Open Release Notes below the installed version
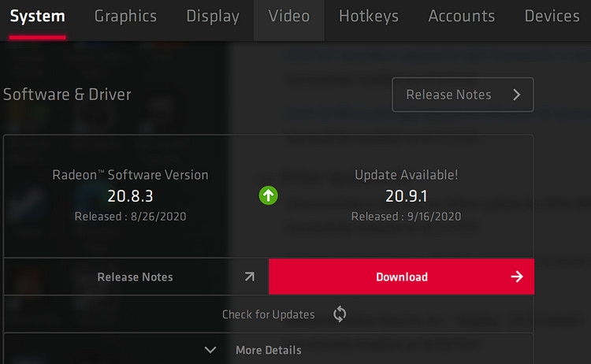Screen dimensions: 591x364 coord(136,277)
